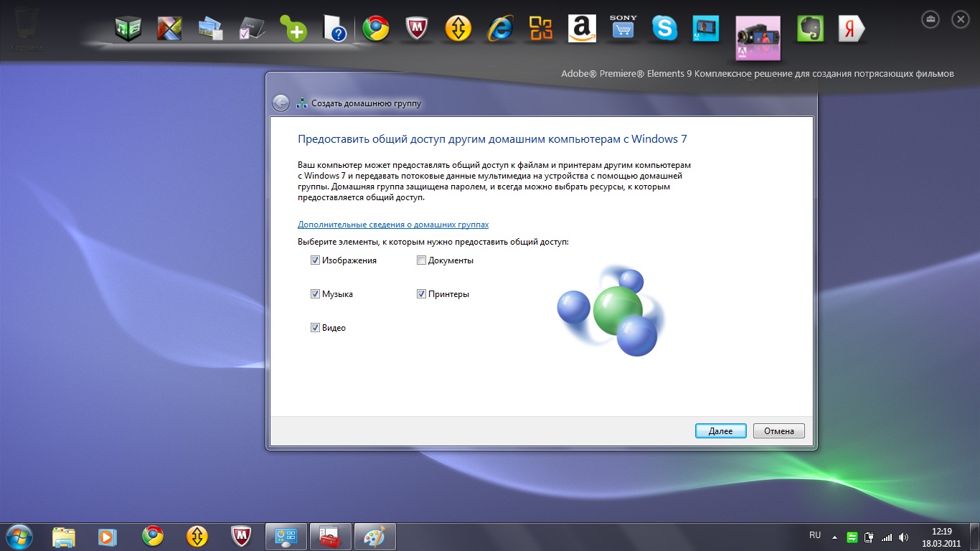Open link Дополнительные сведения о домашних группах
Screen dimensions: 980x551
393,225
